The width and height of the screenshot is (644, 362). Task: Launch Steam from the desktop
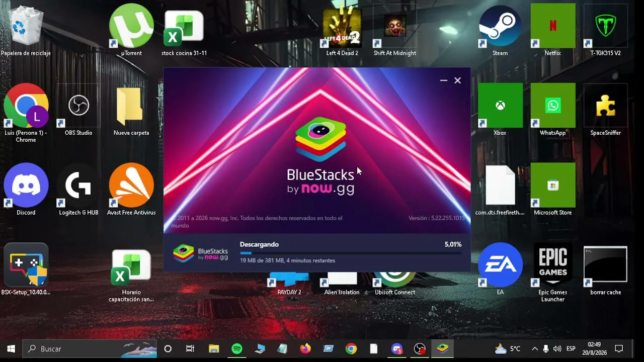(500, 30)
